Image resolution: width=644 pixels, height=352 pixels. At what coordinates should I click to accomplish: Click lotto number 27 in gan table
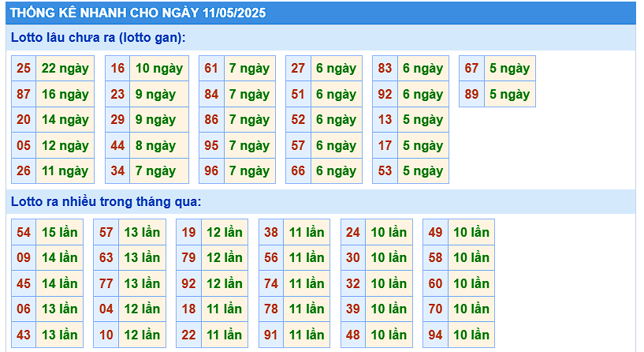coord(298,68)
